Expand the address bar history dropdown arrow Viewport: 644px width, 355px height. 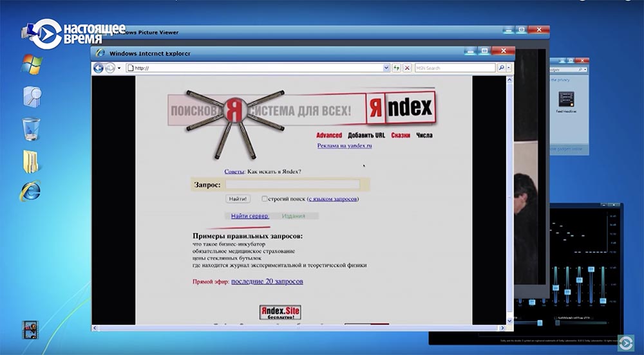tap(386, 68)
